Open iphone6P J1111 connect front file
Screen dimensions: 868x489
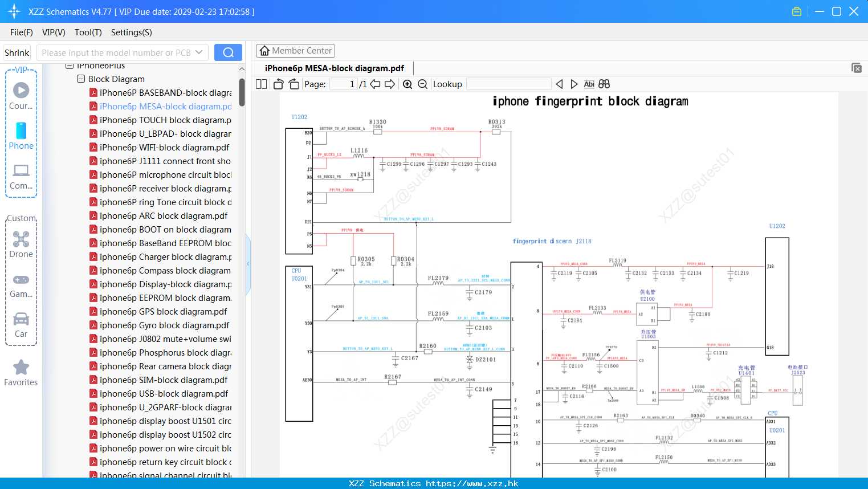click(x=160, y=161)
